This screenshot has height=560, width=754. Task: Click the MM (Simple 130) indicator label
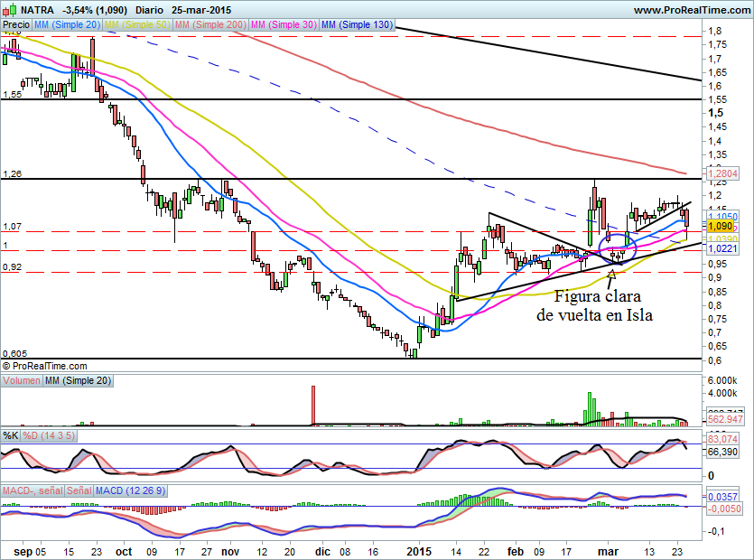click(357, 25)
